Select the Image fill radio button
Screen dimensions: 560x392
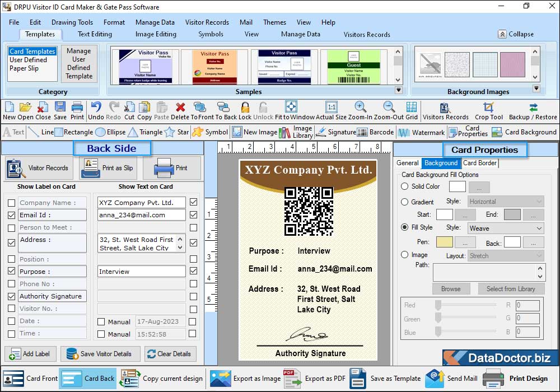(x=405, y=255)
